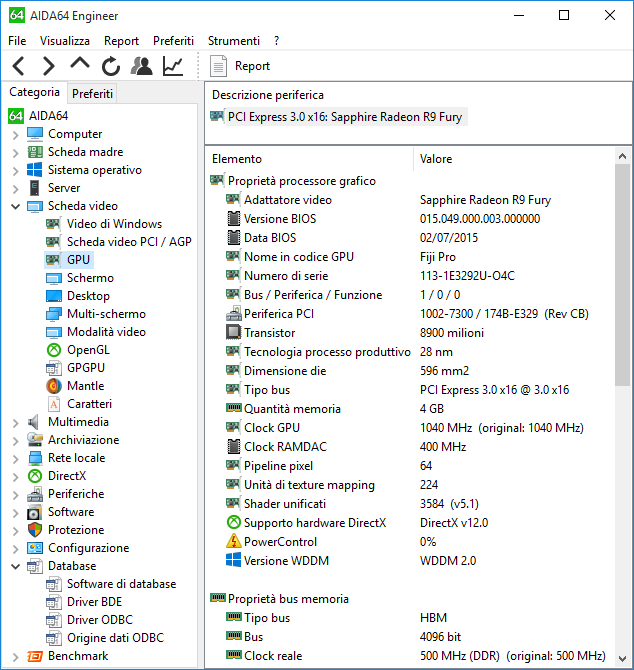
Task: Open the graph chart toolbar icon
Action: pos(173,66)
